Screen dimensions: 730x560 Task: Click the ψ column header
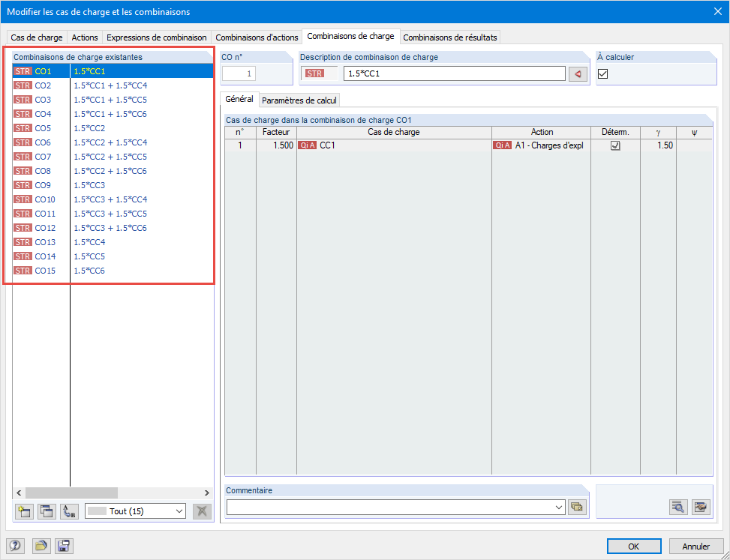pos(694,132)
